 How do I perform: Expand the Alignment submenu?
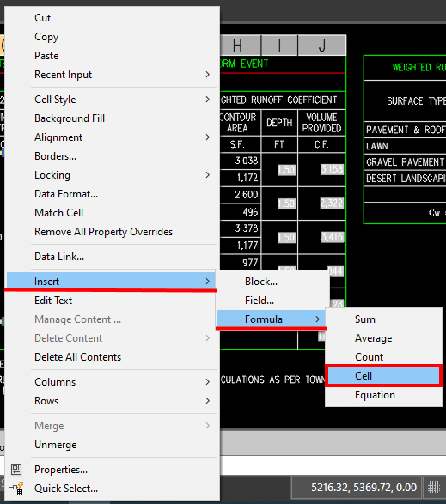coord(112,137)
